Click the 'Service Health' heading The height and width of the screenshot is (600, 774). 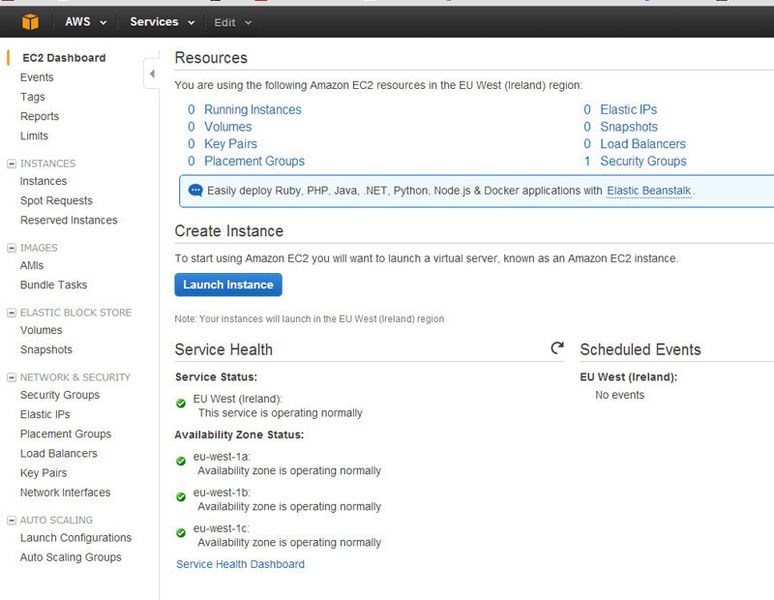224,349
